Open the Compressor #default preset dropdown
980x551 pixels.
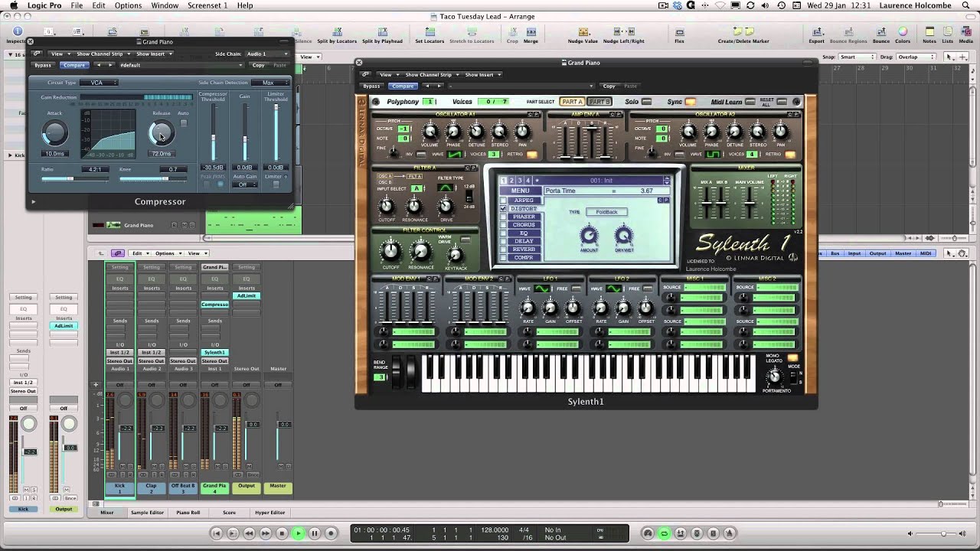(181, 65)
